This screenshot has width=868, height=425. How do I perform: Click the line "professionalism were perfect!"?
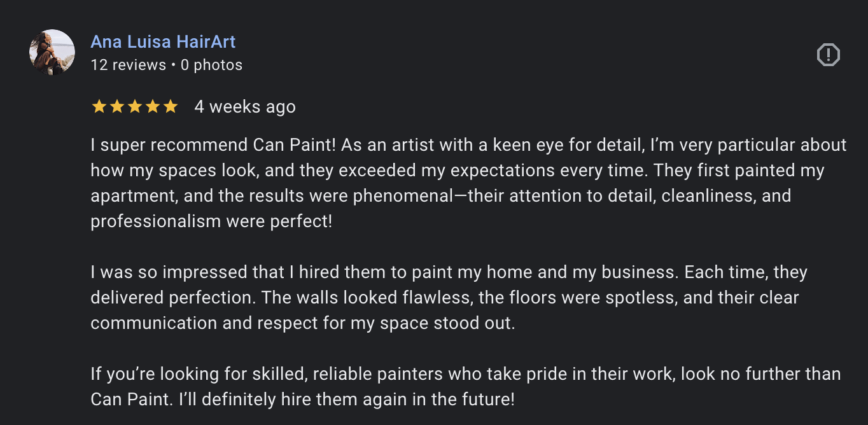(211, 221)
